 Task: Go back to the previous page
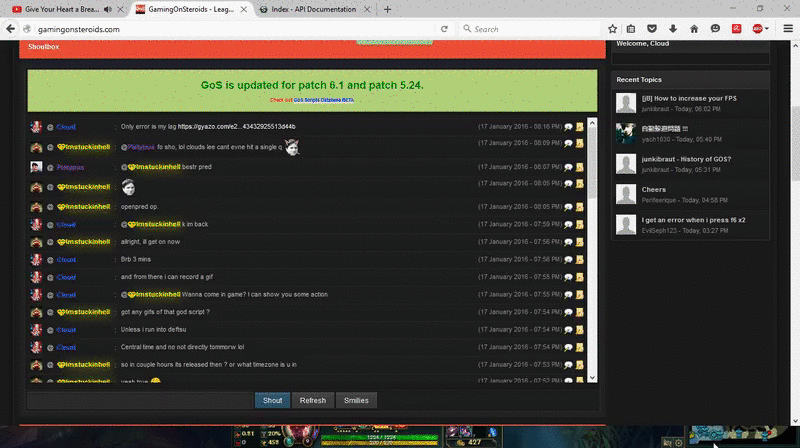coord(11,29)
